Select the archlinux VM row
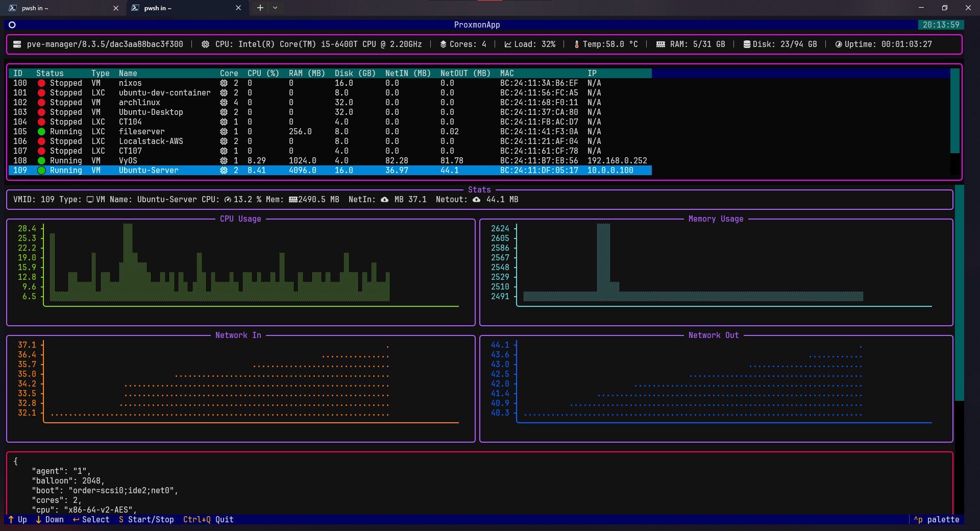Screen dimensions: 980x531 (139, 103)
